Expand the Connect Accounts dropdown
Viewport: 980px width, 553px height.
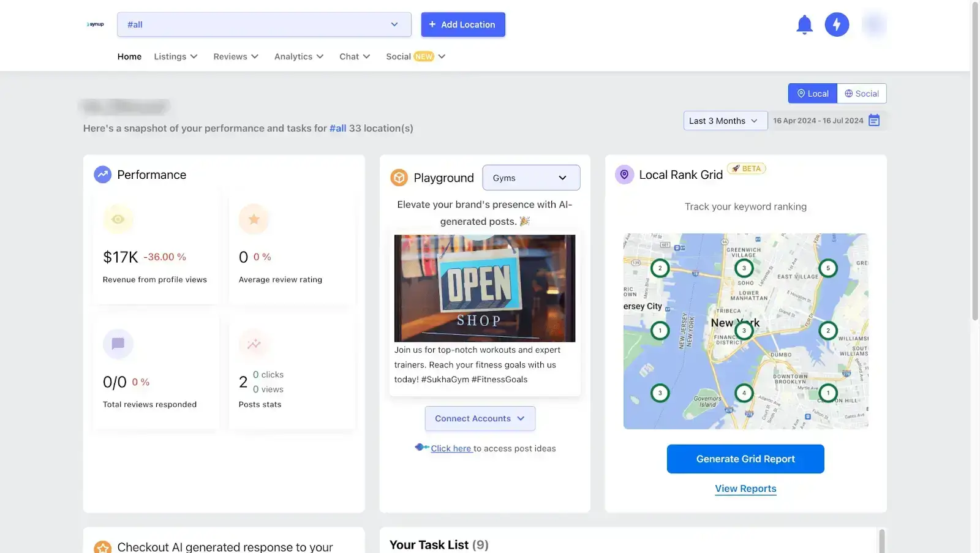[480, 418]
